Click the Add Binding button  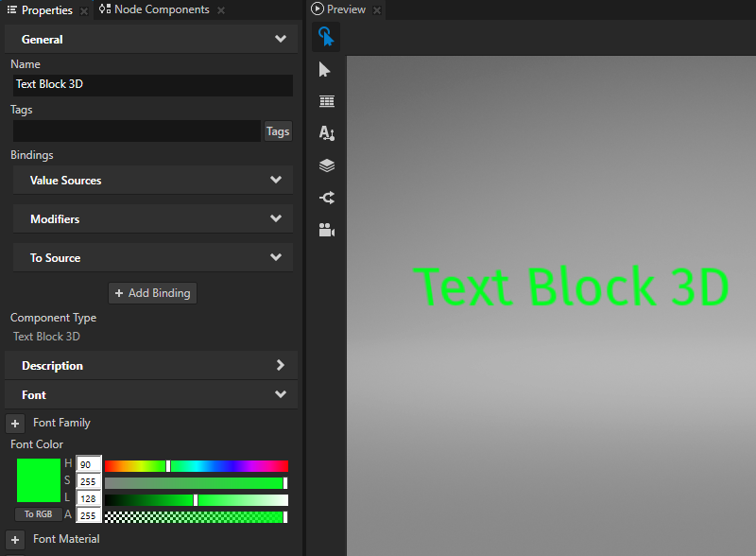[152, 293]
